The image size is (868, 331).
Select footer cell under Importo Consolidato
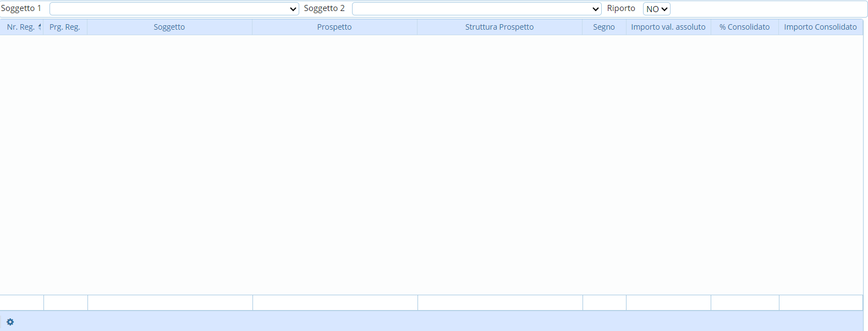pos(821,303)
